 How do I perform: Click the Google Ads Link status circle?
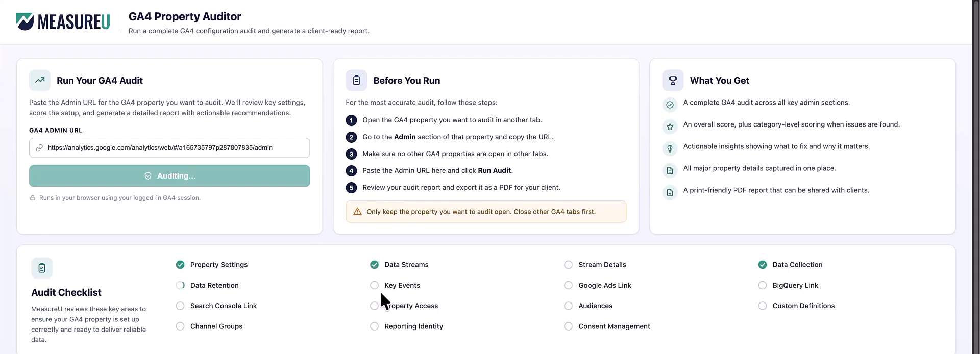568,285
